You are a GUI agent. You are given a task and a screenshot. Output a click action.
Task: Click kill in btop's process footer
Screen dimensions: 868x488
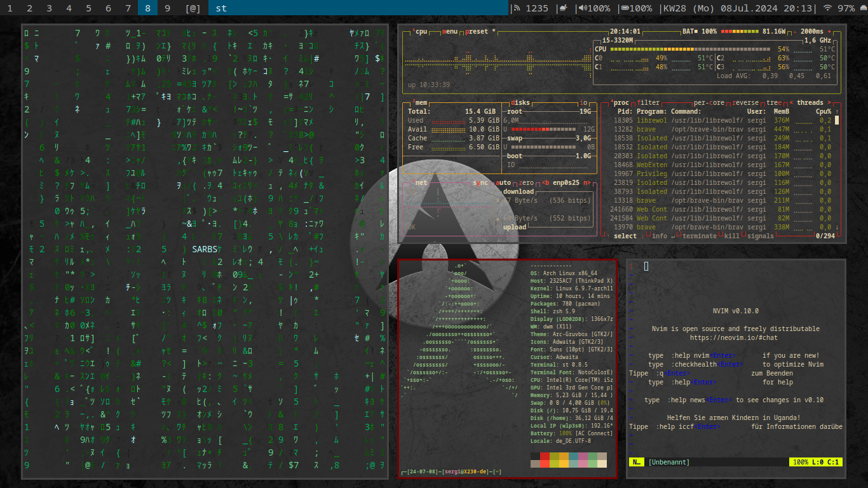[x=732, y=236]
